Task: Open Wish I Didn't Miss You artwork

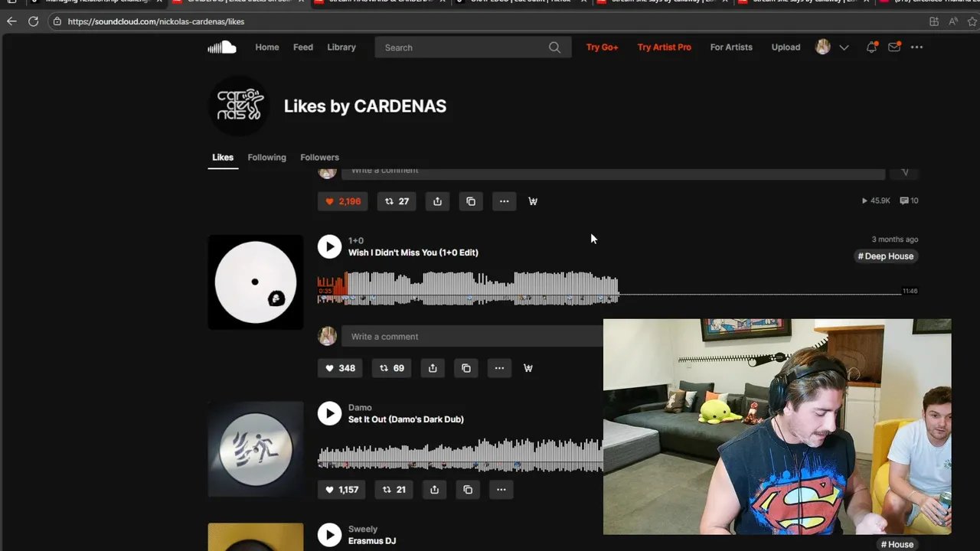Action: [x=256, y=282]
